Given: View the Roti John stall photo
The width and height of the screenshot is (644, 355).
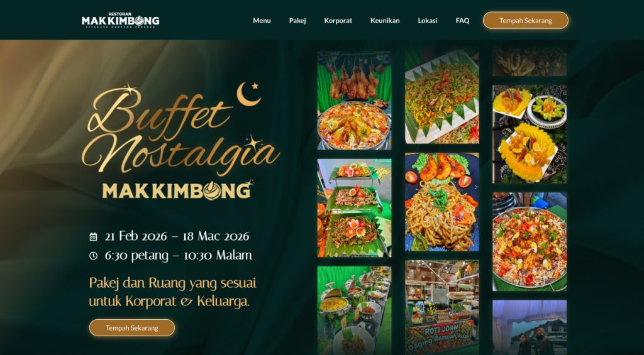Looking at the screenshot, I should click(x=442, y=307).
